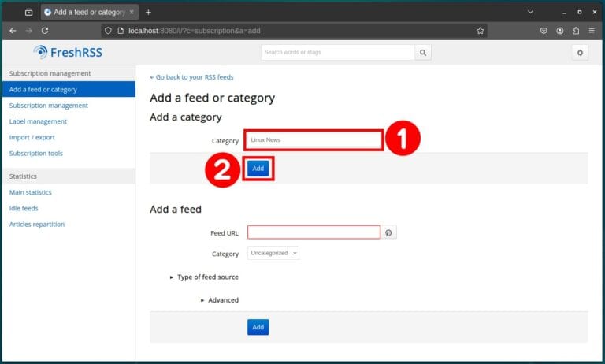Focus the Category name input field
This screenshot has width=605, height=364.
(x=314, y=140)
